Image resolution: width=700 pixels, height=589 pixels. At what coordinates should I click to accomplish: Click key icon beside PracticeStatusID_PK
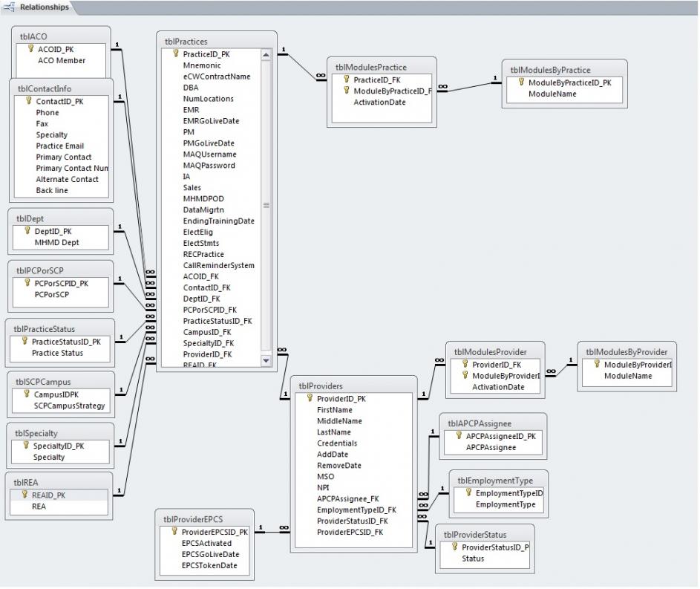click(x=25, y=341)
